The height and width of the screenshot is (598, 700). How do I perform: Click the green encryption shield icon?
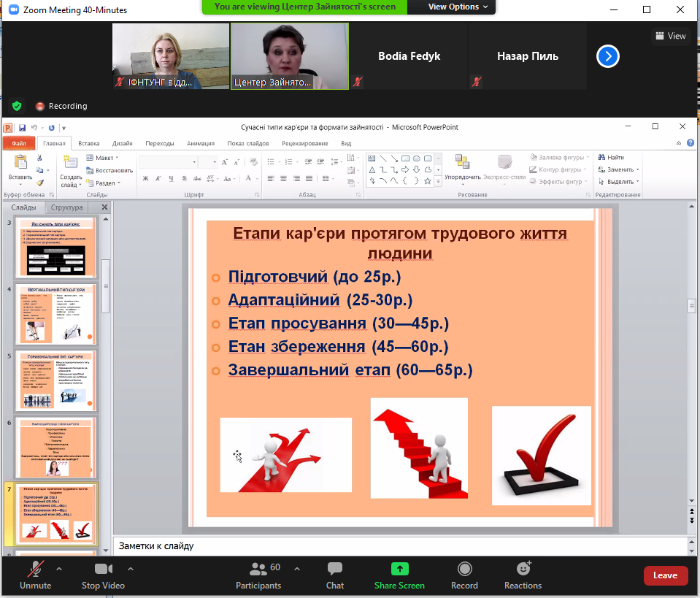click(17, 106)
